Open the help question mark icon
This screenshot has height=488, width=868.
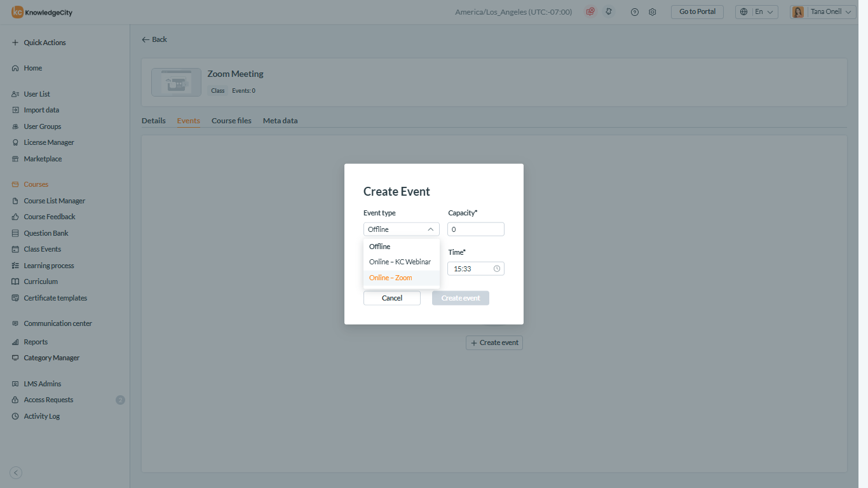pos(634,12)
